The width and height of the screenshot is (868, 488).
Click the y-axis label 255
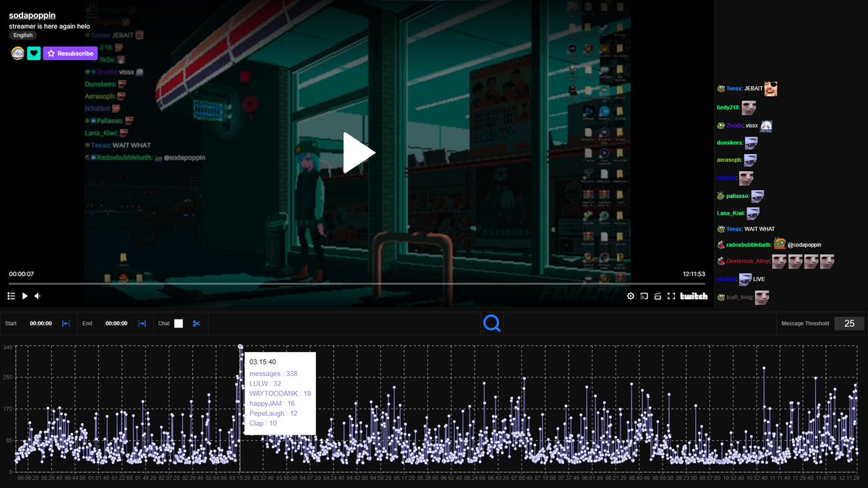pyautogui.click(x=8, y=378)
